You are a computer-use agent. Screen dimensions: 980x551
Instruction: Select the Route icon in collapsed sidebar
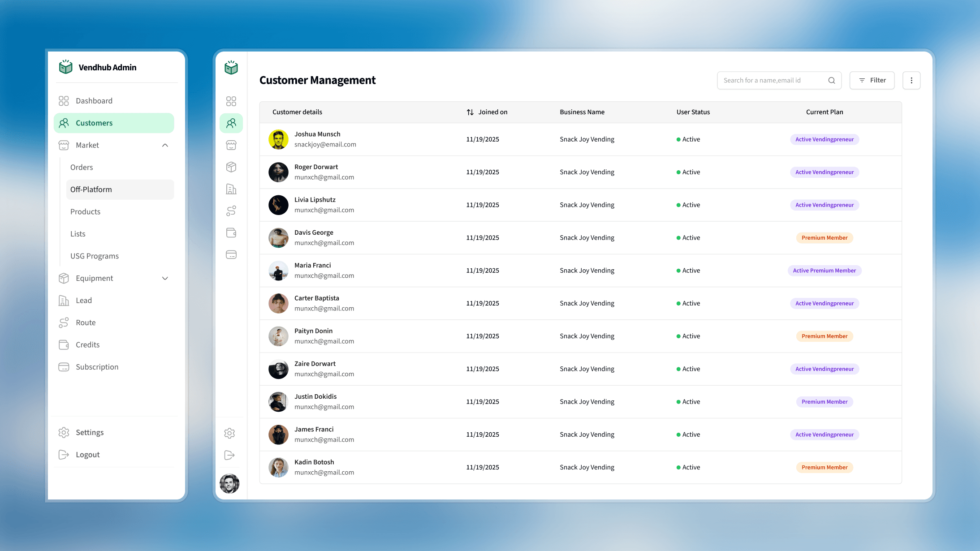pyautogui.click(x=231, y=211)
